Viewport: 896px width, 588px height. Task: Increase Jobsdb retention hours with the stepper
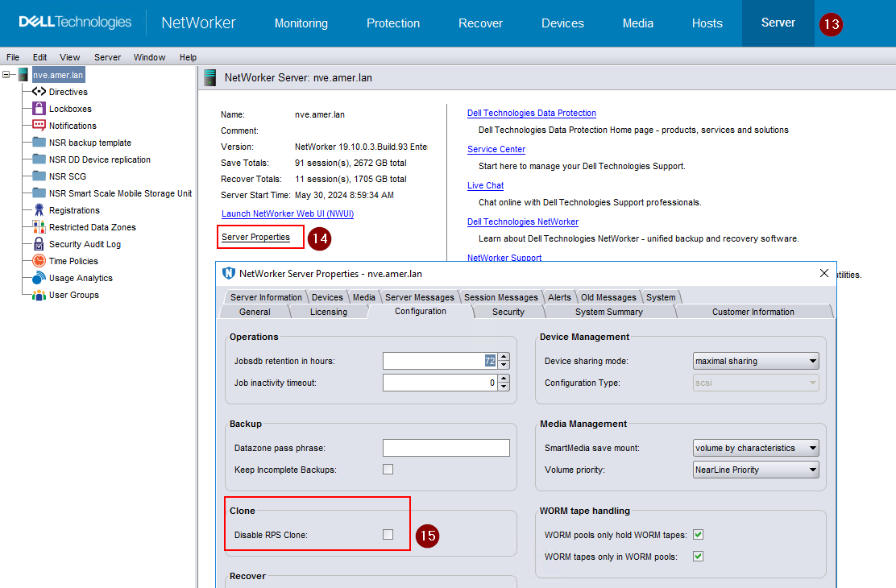503,357
